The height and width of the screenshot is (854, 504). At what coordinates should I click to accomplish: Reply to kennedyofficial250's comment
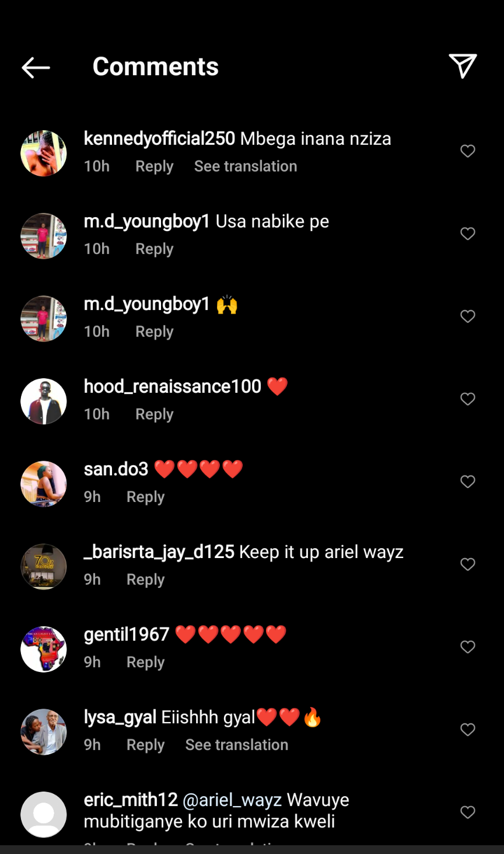154,166
